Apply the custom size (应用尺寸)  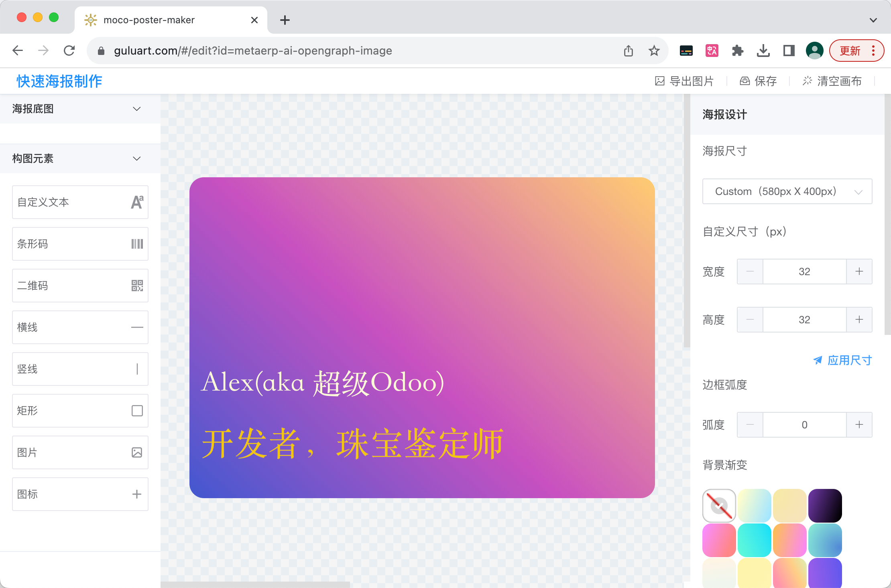(x=842, y=360)
